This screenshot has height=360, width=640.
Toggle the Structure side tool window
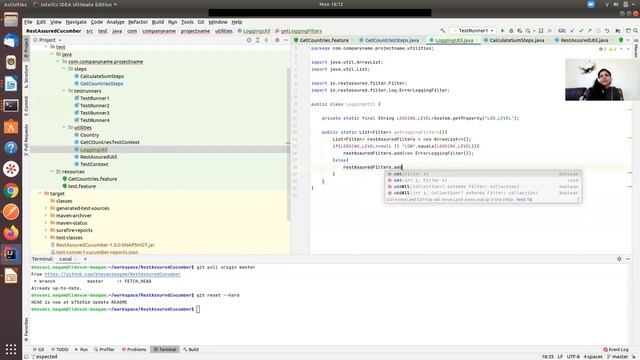pos(27,77)
